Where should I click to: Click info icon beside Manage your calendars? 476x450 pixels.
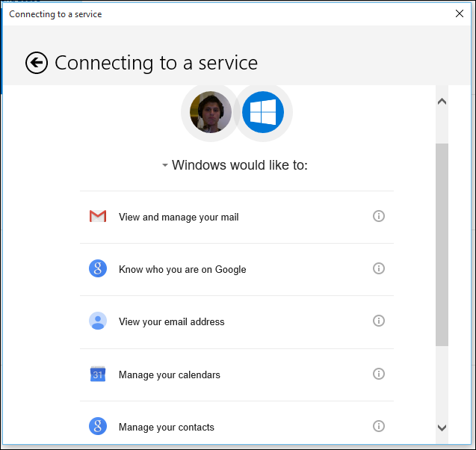379,374
